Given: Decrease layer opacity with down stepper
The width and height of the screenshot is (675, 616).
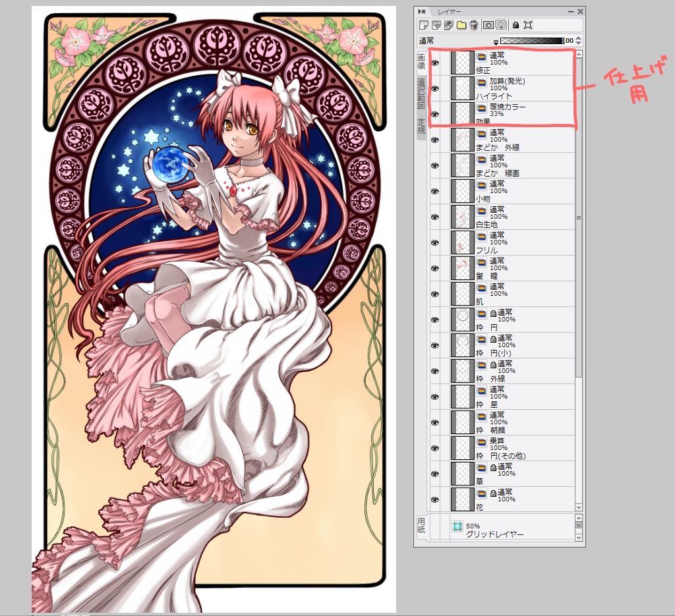Looking at the screenshot, I should pos(578,43).
